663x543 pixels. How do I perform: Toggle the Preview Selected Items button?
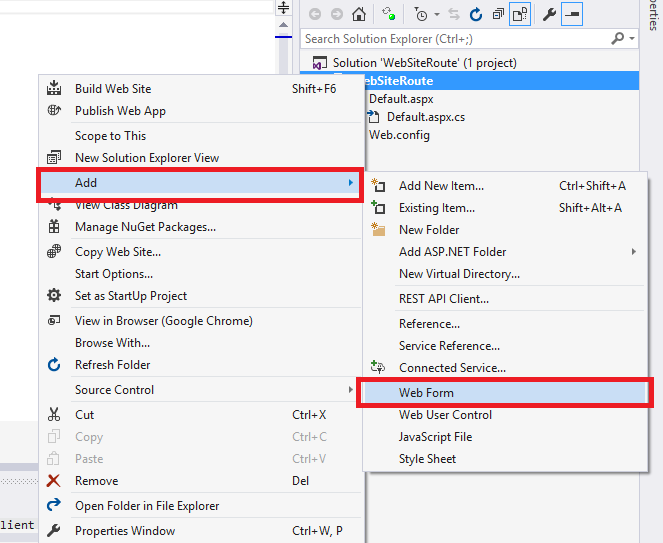tap(572, 14)
